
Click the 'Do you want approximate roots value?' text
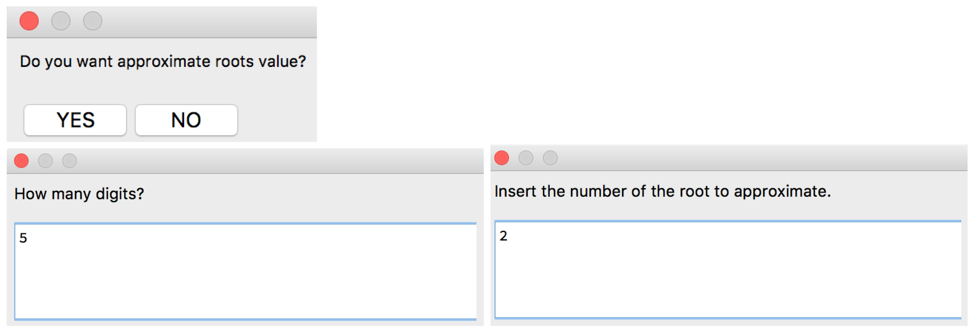(x=163, y=62)
